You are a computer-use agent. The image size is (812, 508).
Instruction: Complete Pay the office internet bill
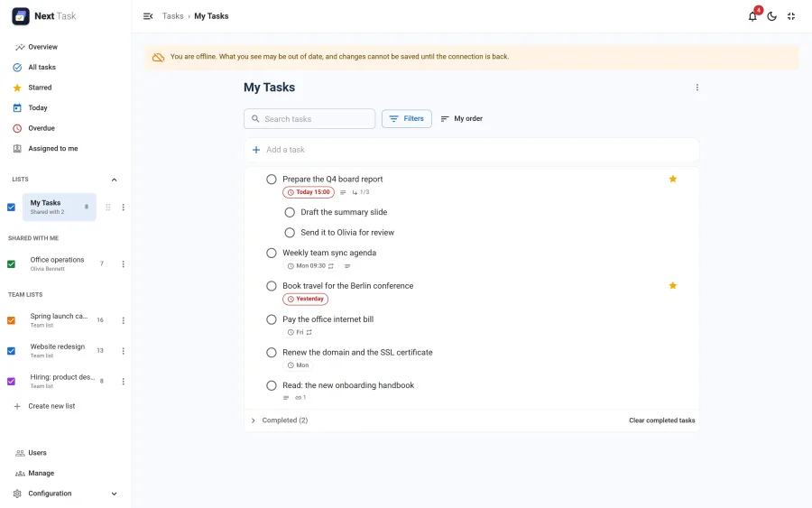coord(272,319)
